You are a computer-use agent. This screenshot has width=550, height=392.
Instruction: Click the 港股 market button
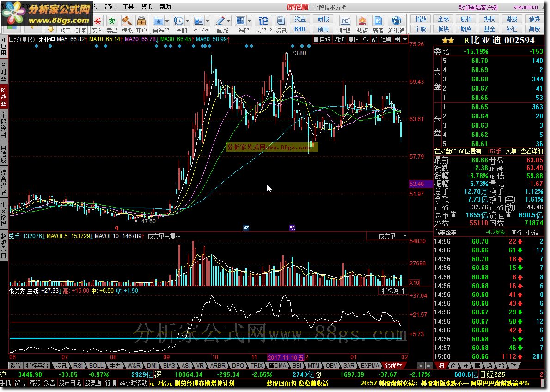click(512, 19)
